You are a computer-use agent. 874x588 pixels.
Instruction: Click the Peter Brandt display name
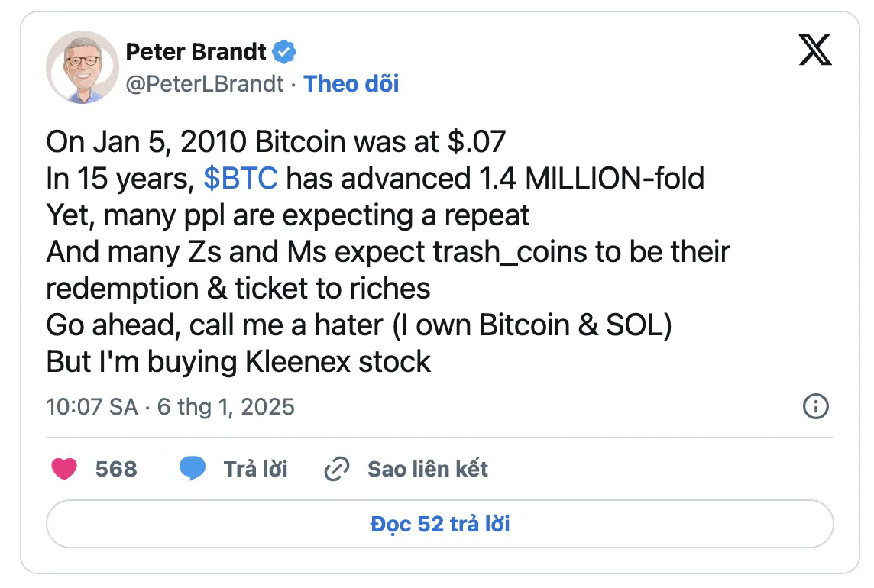tap(196, 52)
